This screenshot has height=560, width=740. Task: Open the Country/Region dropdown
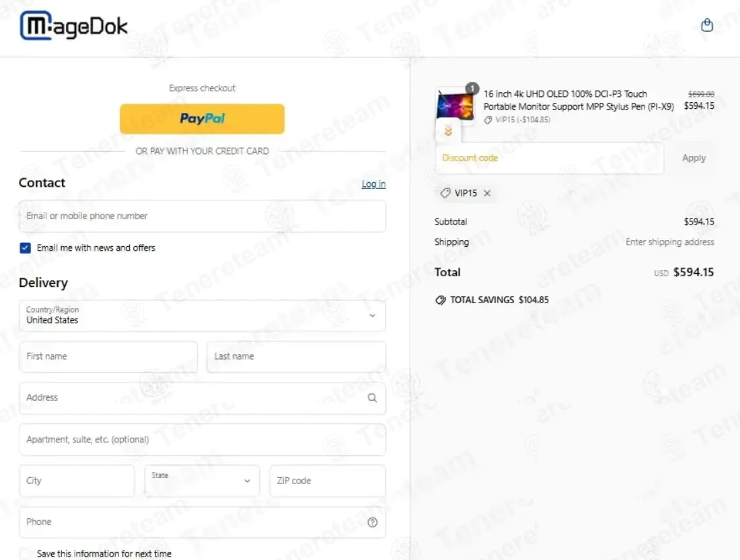click(x=202, y=315)
